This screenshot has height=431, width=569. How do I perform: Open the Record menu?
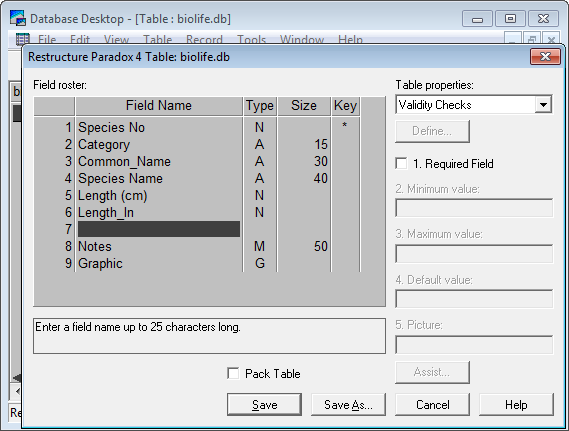(x=204, y=39)
